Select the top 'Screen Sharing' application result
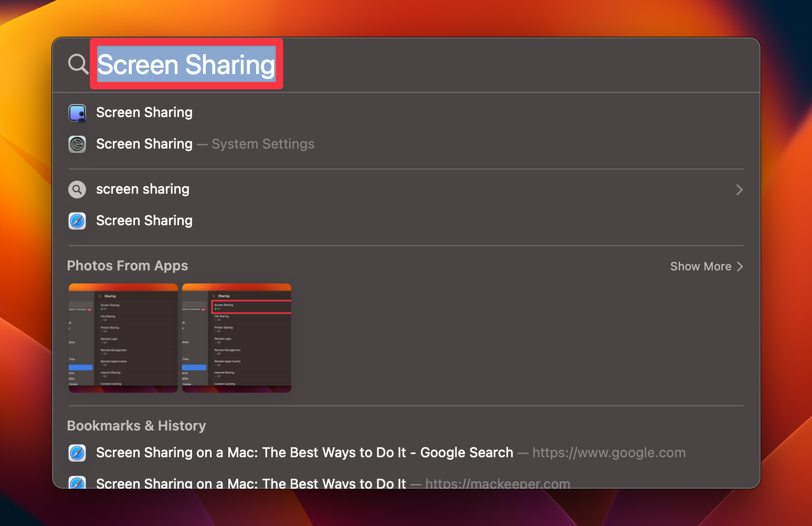The image size is (812, 526). pos(144,112)
